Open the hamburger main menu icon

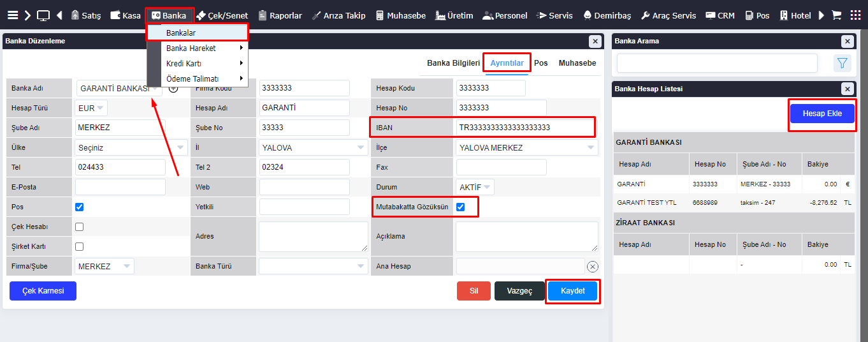(13, 15)
